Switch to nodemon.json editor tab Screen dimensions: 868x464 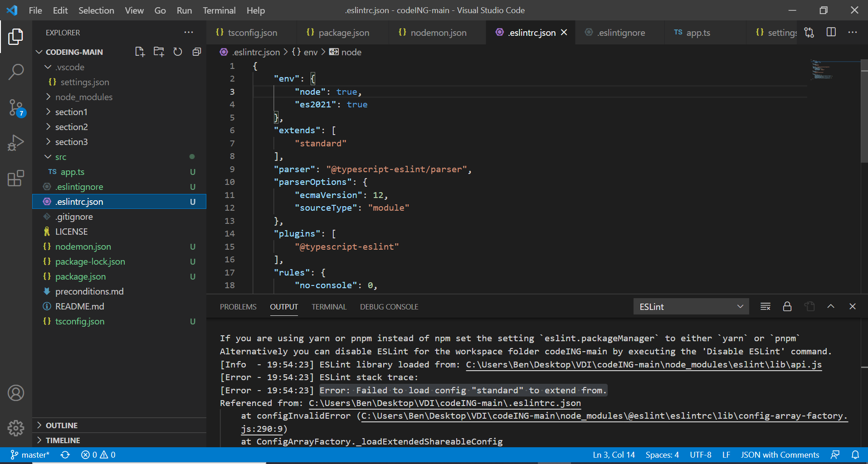(438, 32)
